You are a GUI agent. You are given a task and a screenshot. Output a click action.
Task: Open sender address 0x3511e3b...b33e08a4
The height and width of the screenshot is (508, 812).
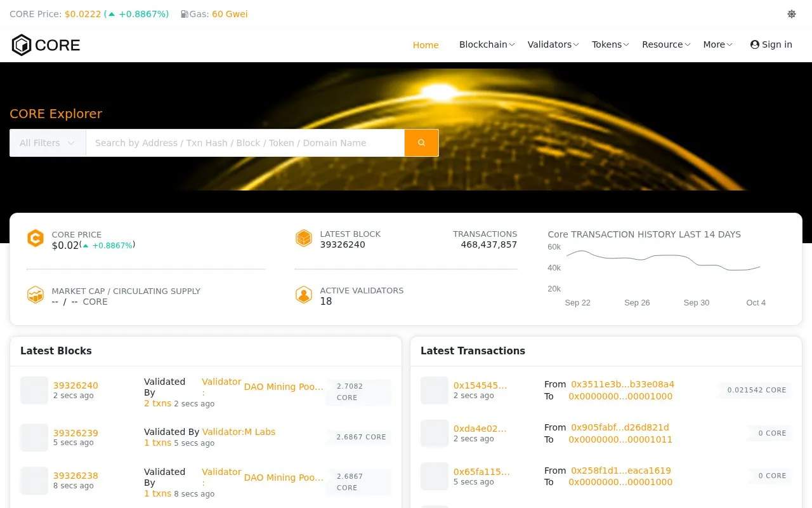click(622, 384)
